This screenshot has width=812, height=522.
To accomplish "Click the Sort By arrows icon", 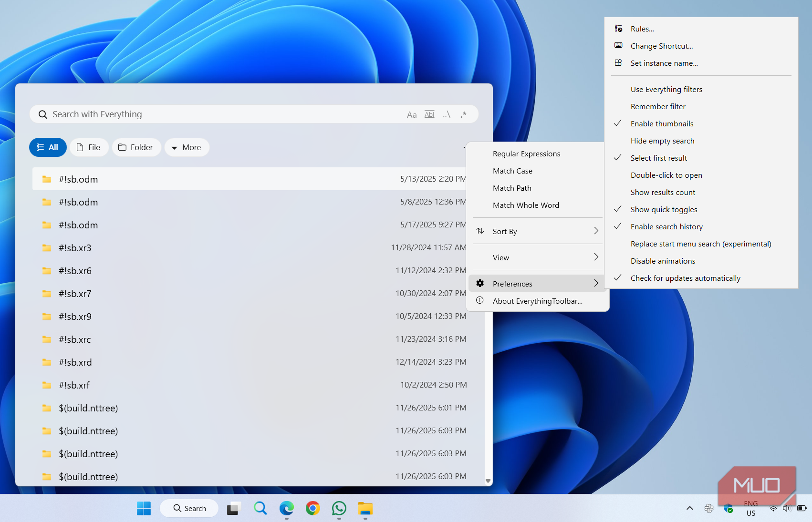I will 480,231.
